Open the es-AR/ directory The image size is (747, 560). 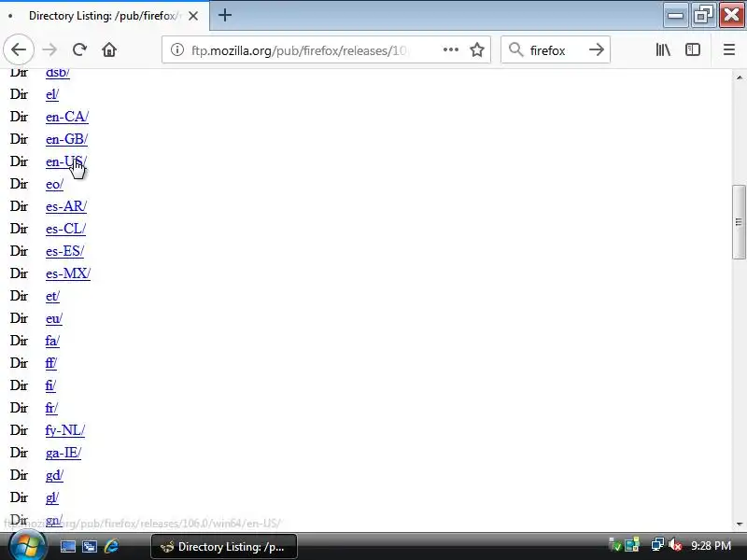click(x=66, y=206)
